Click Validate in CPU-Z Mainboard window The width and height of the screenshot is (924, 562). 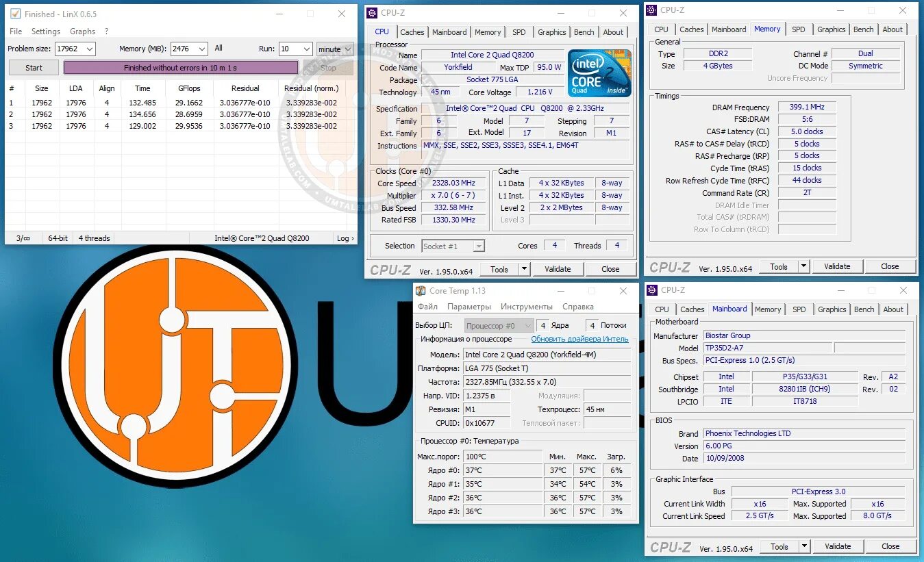[838, 546]
